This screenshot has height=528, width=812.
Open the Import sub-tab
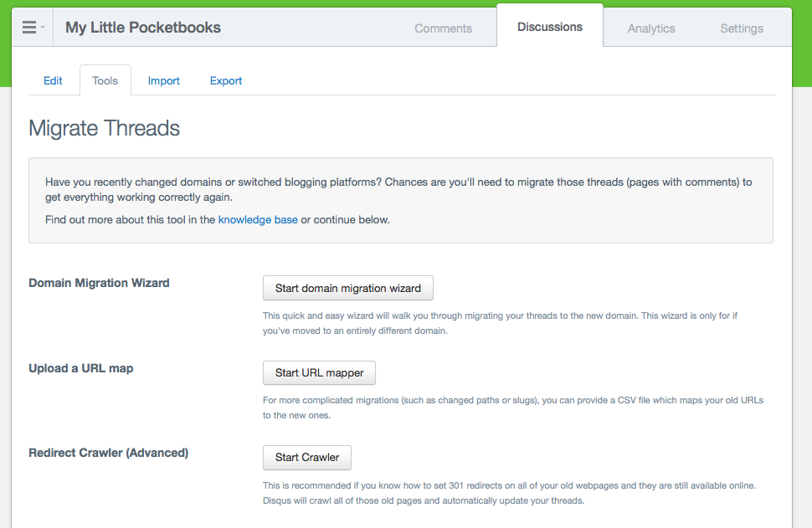point(163,81)
